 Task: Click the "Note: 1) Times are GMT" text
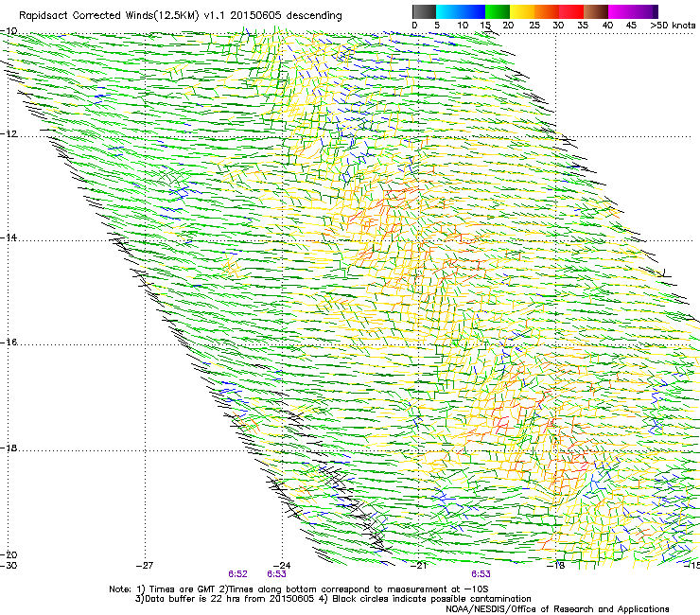click(x=164, y=589)
